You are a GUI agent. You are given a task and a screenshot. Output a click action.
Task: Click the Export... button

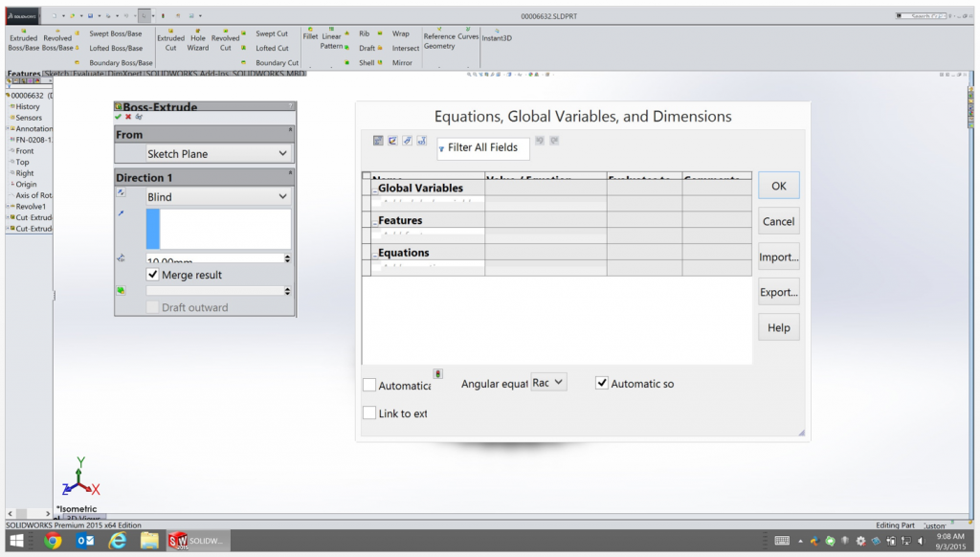point(778,292)
